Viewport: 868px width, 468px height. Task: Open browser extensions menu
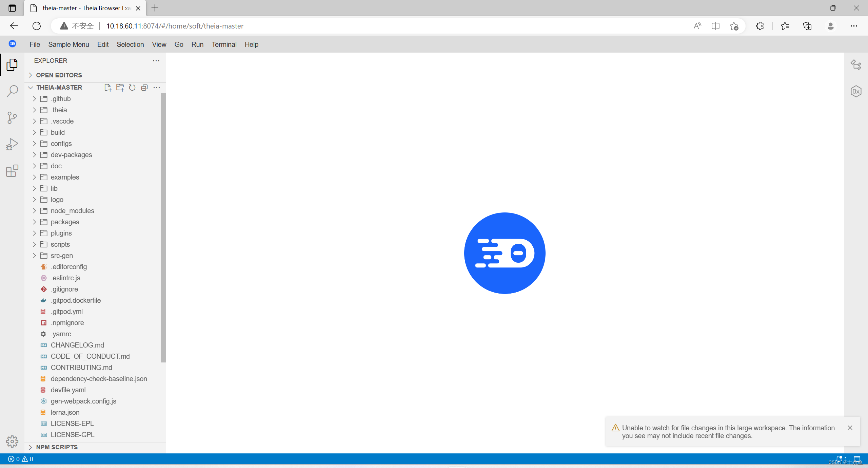coord(760,26)
